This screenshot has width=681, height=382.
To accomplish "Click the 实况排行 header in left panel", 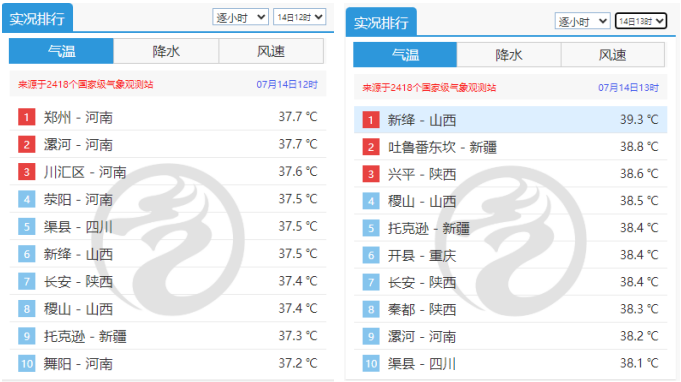I will [37, 18].
